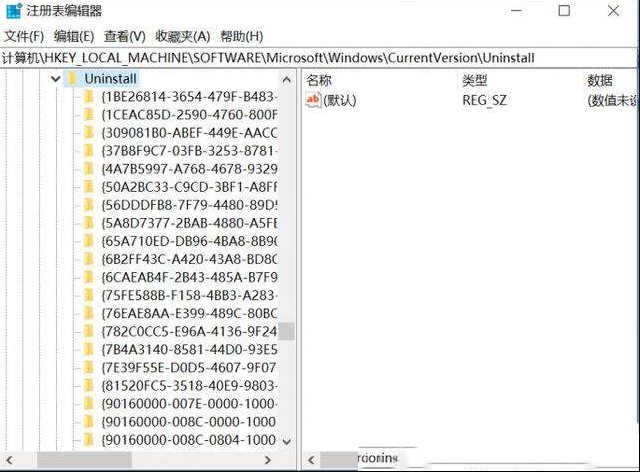Click folder icon of {50A2BC33-C9CD key
Viewport: 640px width, 472px height.
88,187
